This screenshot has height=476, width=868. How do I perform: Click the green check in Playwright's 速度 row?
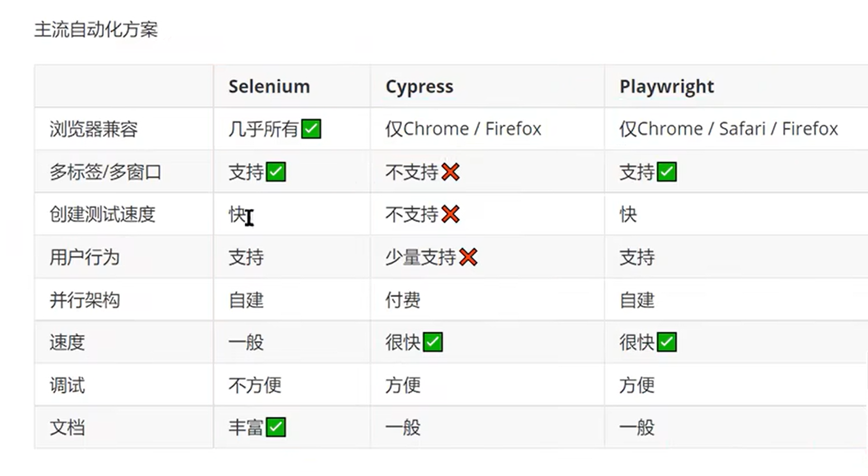(666, 342)
